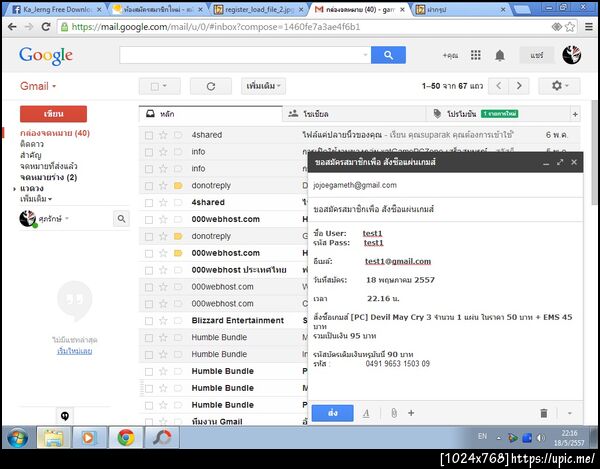Attach files with the paperclip icon
The image size is (600, 469).
point(394,413)
